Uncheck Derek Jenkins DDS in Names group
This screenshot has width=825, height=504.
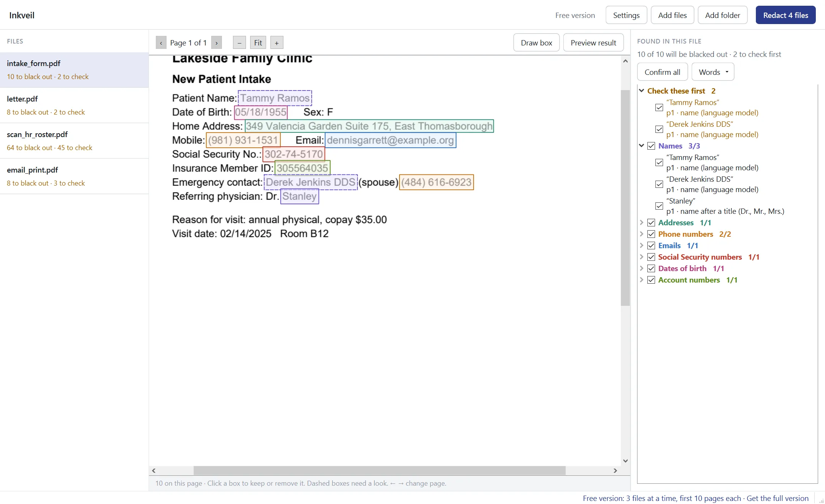(659, 184)
